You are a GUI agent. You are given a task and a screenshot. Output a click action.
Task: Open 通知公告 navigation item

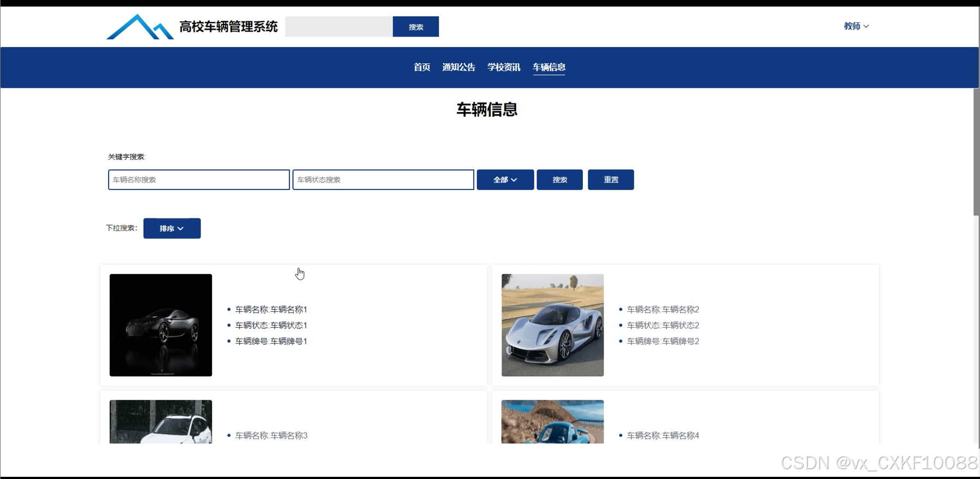[x=458, y=67]
